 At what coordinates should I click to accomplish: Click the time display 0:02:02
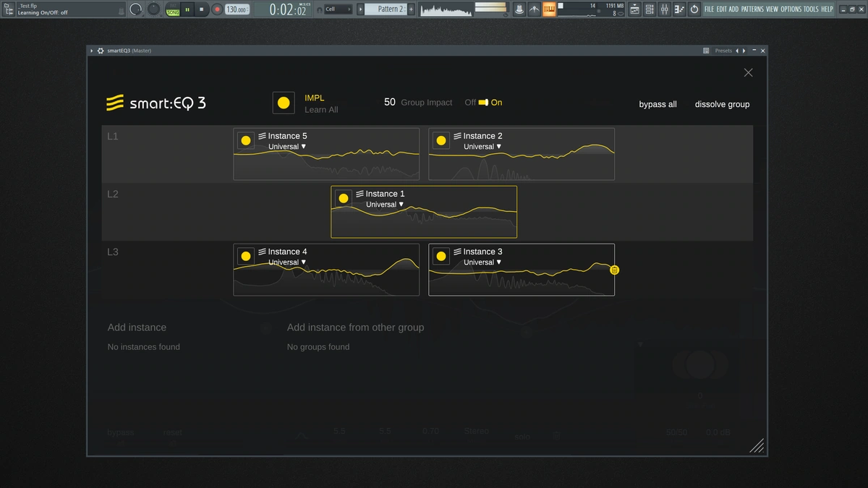[288, 9]
